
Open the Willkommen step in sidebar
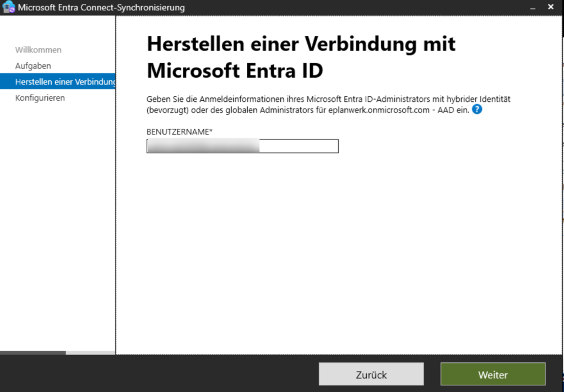[38, 50]
